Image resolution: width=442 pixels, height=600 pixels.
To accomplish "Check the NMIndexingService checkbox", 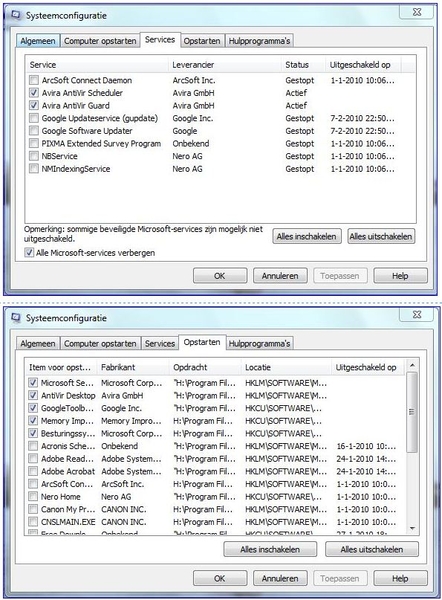I will tap(34, 168).
